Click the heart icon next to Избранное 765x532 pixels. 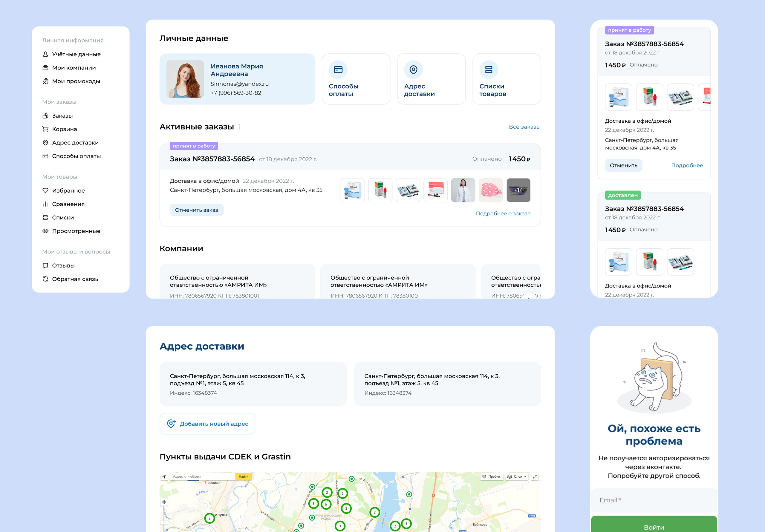pyautogui.click(x=45, y=190)
